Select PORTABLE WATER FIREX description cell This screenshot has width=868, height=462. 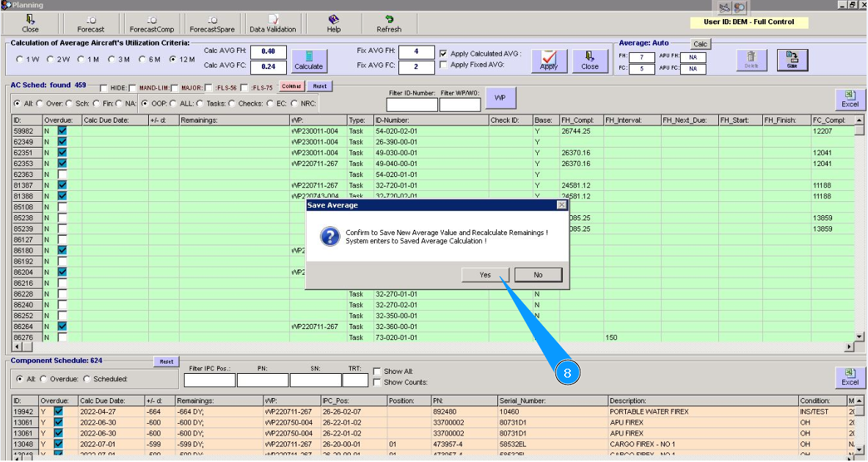tap(703, 411)
